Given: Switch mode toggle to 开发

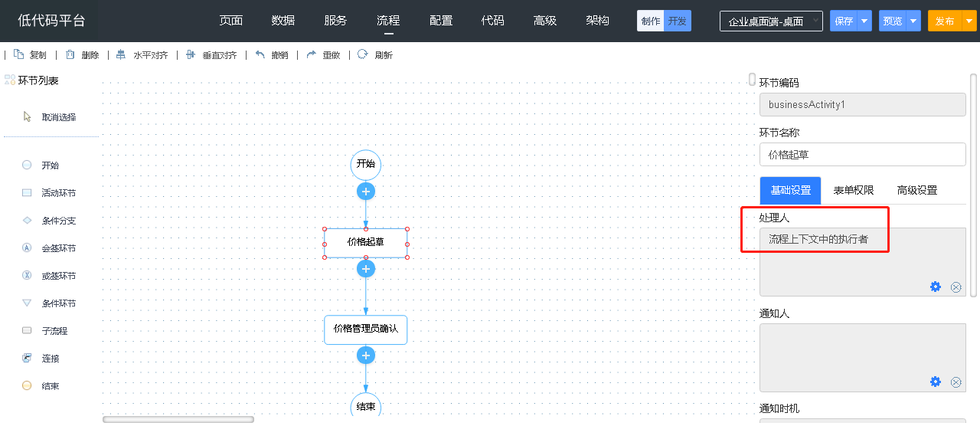Looking at the screenshot, I should pyautogui.click(x=677, y=21).
